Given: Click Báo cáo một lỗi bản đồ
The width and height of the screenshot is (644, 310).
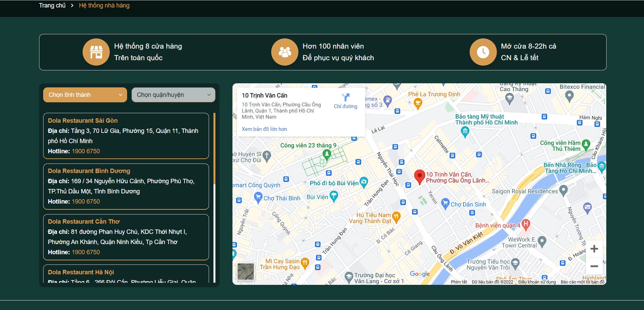Looking at the screenshot, I should coord(582,282).
